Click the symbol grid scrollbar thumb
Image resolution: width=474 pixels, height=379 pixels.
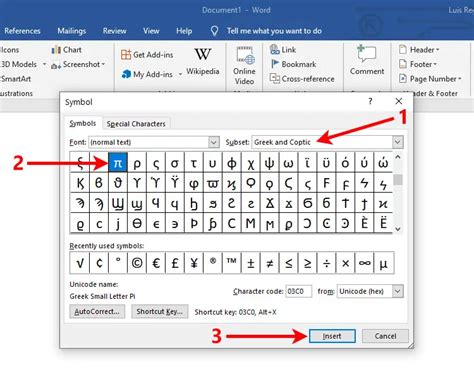click(x=397, y=180)
